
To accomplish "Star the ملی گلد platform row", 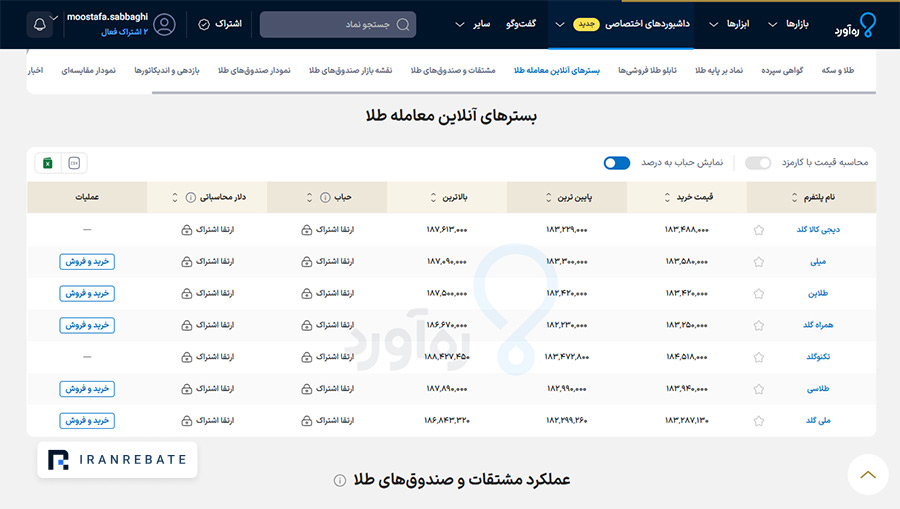I will pyautogui.click(x=758, y=421).
